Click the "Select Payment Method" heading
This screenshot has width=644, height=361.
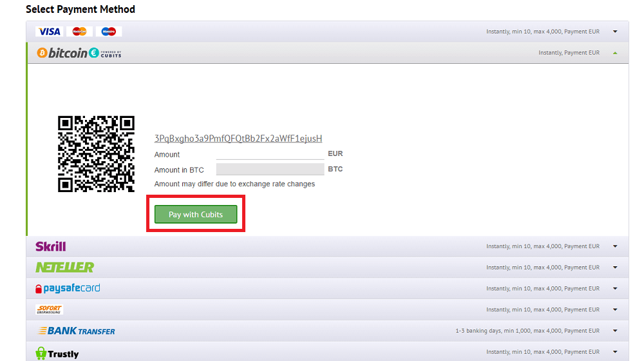80,9
